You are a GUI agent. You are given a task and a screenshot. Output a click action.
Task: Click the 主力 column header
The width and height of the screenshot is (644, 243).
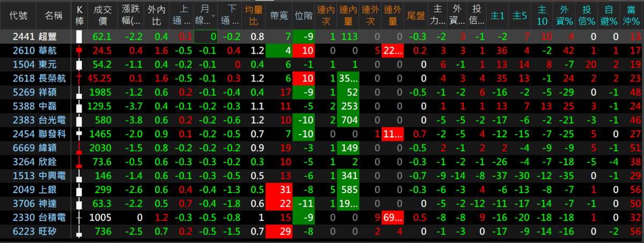[438, 16]
